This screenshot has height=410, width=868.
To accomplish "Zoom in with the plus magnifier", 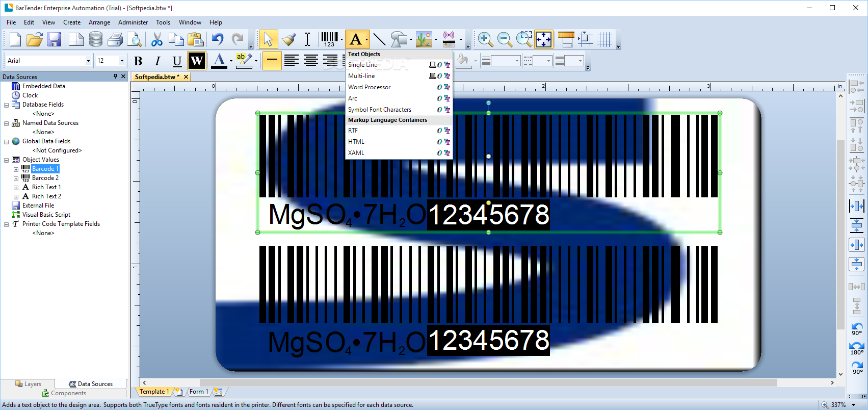I will point(485,39).
